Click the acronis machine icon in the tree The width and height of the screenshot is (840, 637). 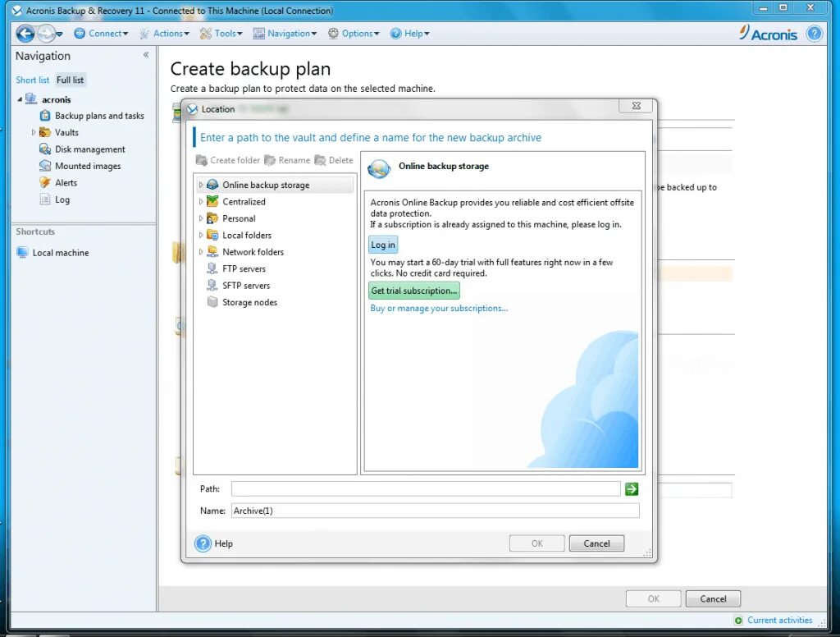pyautogui.click(x=32, y=99)
